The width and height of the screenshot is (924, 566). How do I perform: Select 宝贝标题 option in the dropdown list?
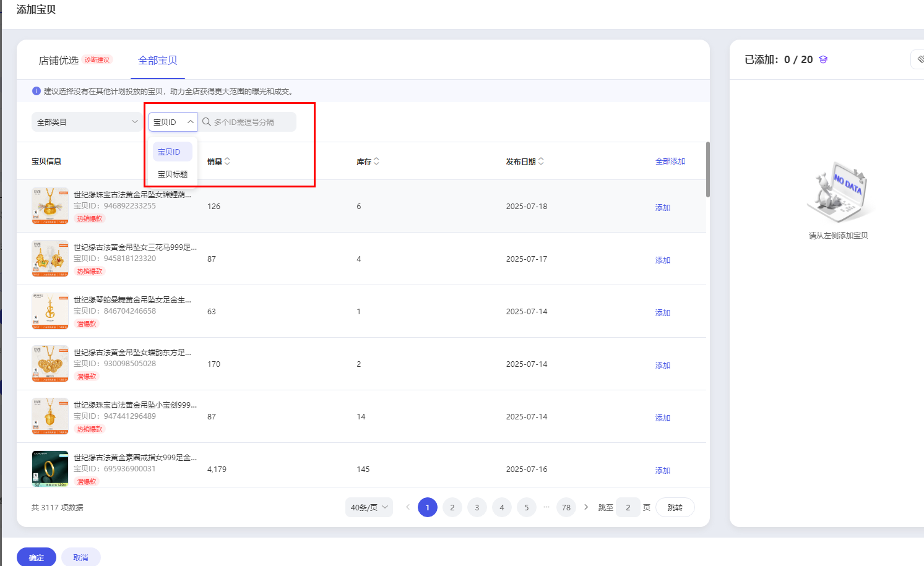tap(173, 174)
